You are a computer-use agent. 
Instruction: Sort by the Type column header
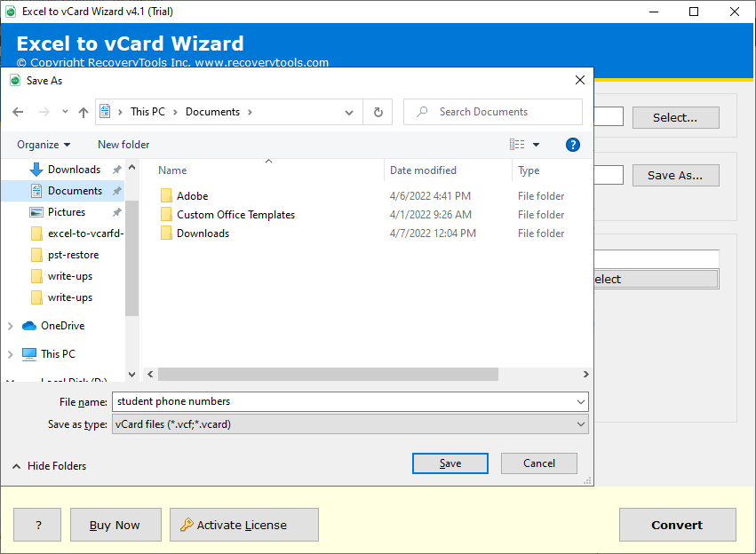pyautogui.click(x=529, y=170)
